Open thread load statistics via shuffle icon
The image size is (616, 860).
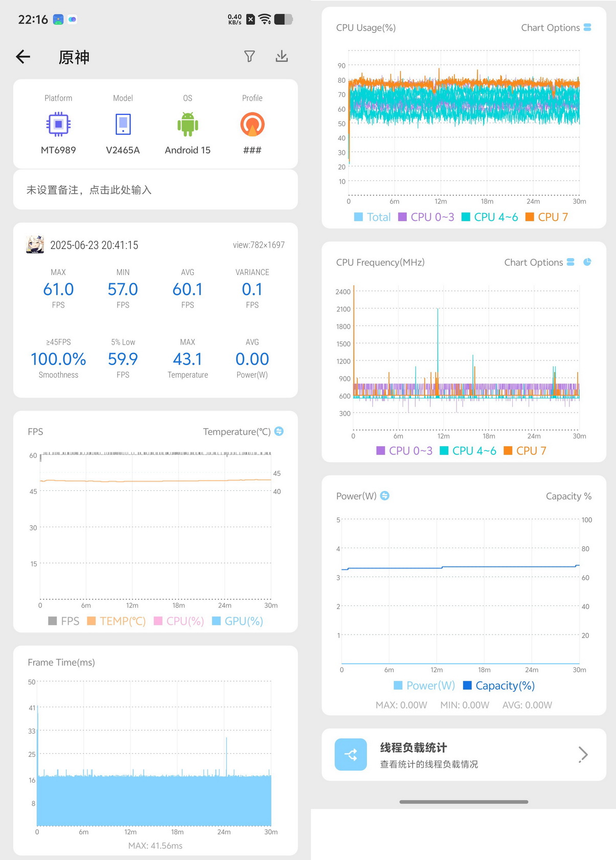tap(351, 754)
